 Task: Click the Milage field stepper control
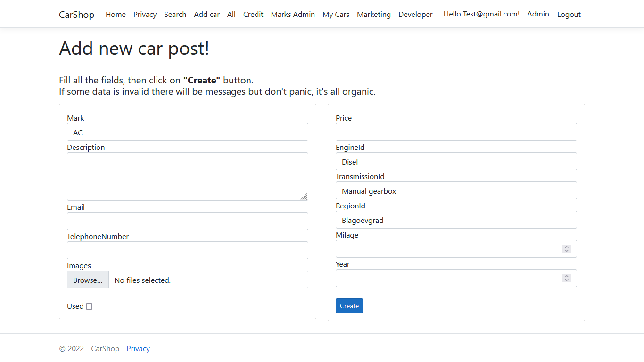tap(566, 248)
